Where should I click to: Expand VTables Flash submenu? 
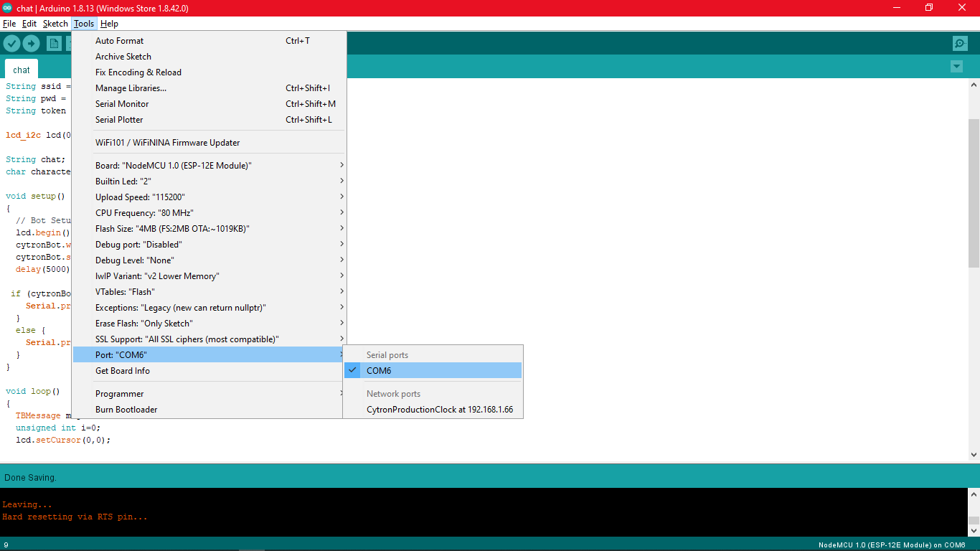pyautogui.click(x=209, y=292)
